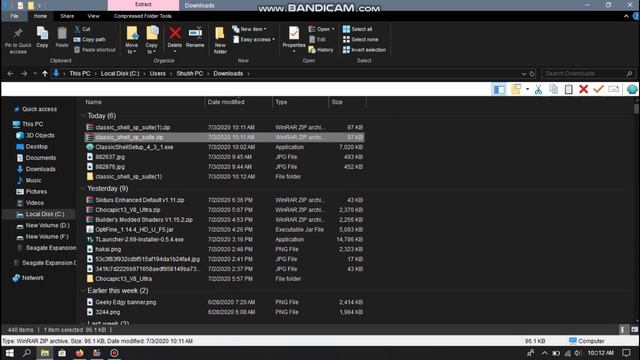Select OptiFine_1.14.4_HD_U_F5.jar file
Screen dimensions: 640x360
(224, 229)
